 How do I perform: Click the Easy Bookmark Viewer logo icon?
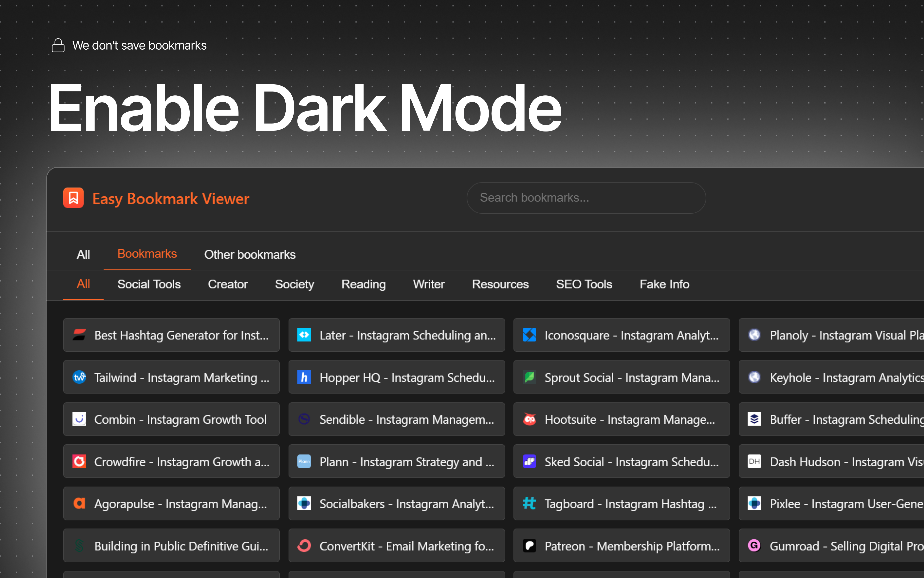click(x=73, y=198)
